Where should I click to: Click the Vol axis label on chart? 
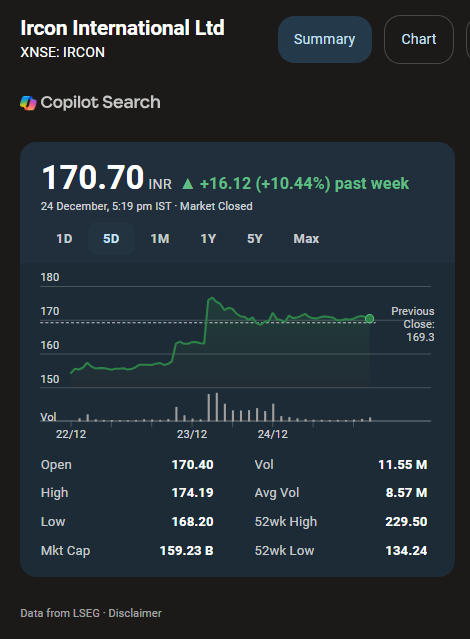[48, 417]
